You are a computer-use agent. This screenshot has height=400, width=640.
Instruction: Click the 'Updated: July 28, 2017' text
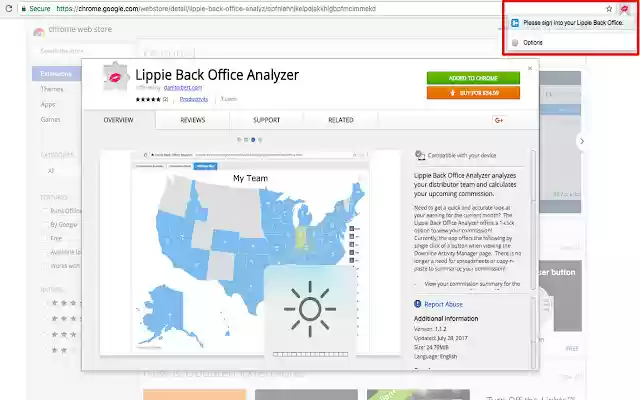(x=441, y=338)
